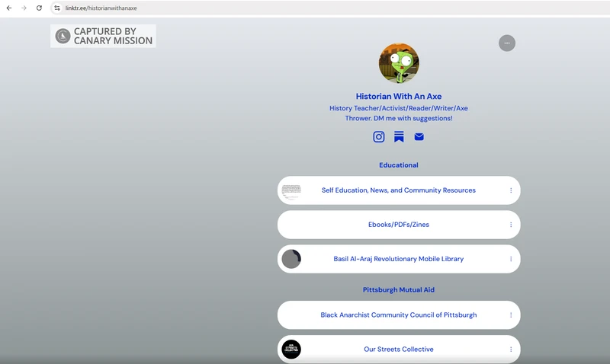Open Basil Al-Araj Revolutionary Mobile Library
This screenshot has width=610, height=364.
[398, 259]
